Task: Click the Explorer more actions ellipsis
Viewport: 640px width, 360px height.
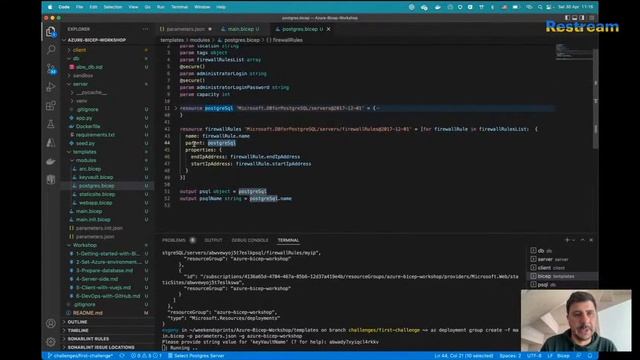Action: [145, 29]
